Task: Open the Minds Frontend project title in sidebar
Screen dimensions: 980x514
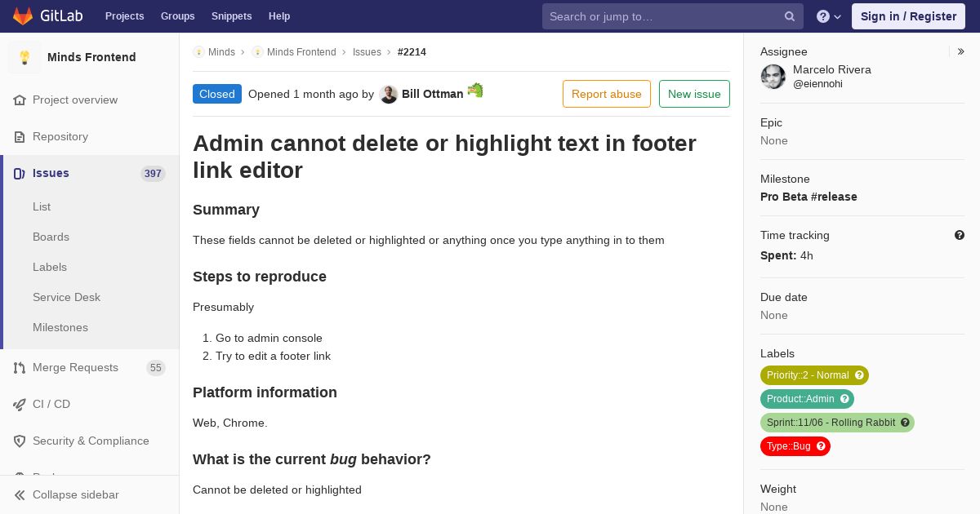Action: click(x=91, y=57)
